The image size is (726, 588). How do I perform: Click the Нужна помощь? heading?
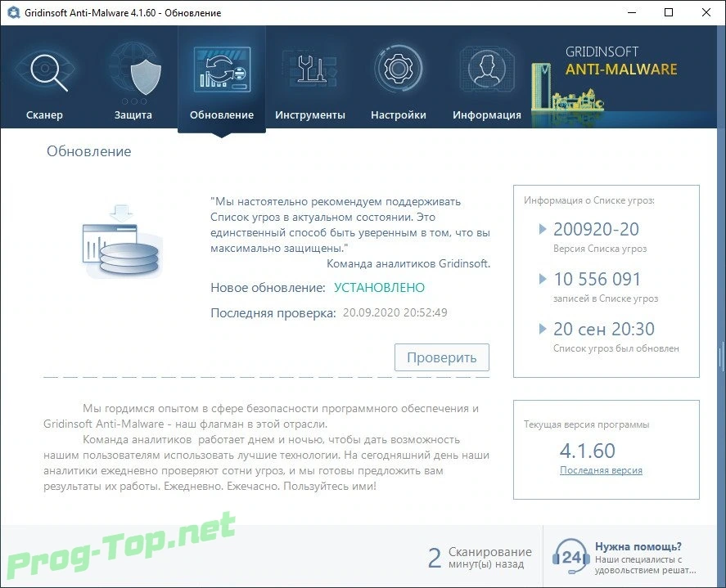click(x=638, y=546)
